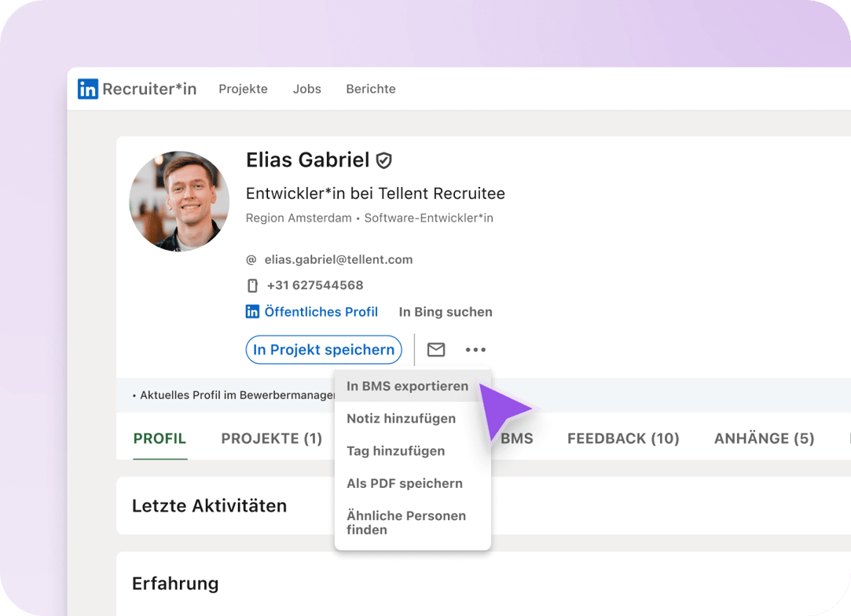Open the three-dots more actions menu
The height and width of the screenshot is (616, 851).
tap(475, 350)
